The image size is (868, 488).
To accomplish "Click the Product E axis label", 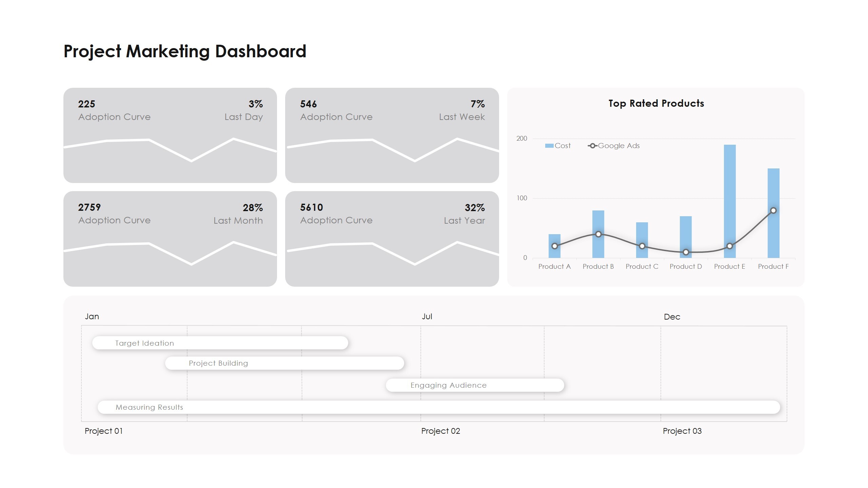I will (x=730, y=267).
